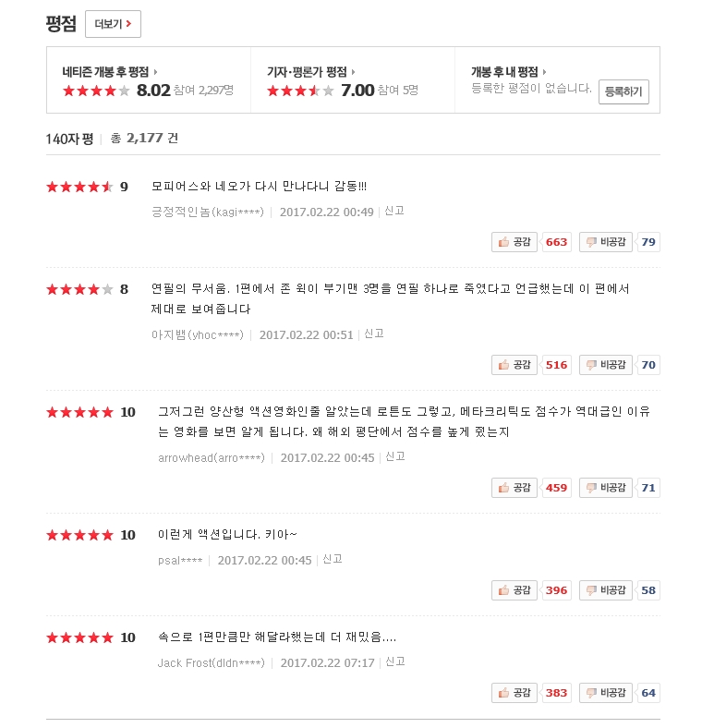
Task: Click 비공감 thumbs-down on kagi**** review
Action: (605, 242)
